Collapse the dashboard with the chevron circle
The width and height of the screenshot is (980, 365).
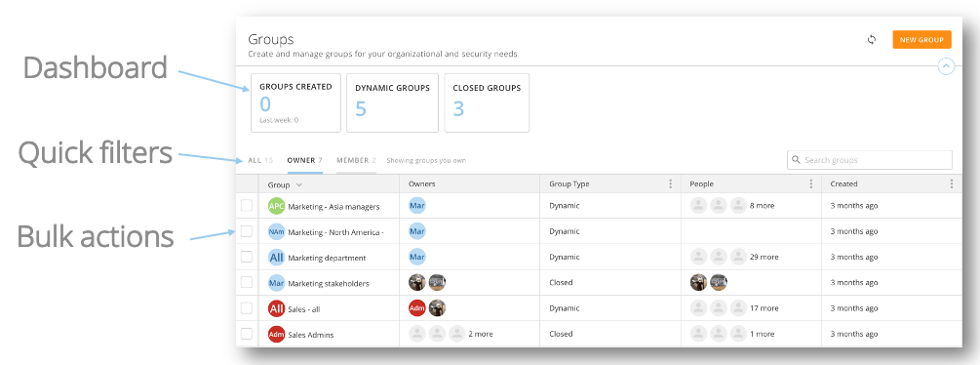(x=946, y=66)
